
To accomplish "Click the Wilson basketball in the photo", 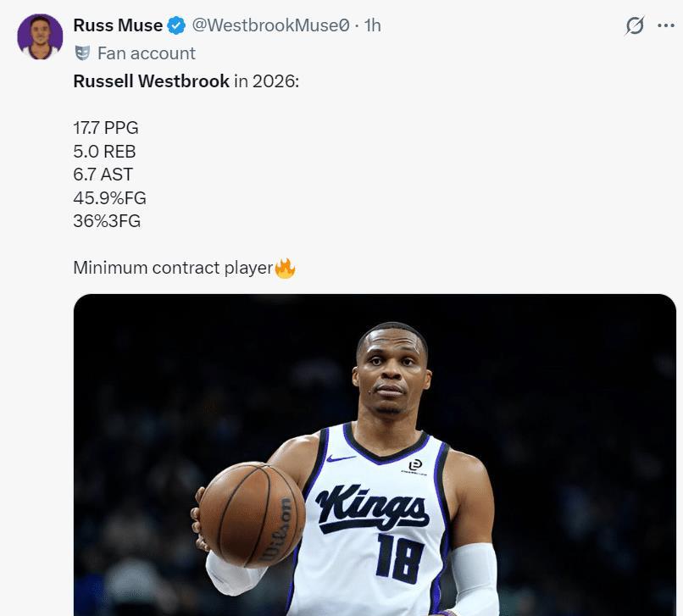I will tap(252, 514).
